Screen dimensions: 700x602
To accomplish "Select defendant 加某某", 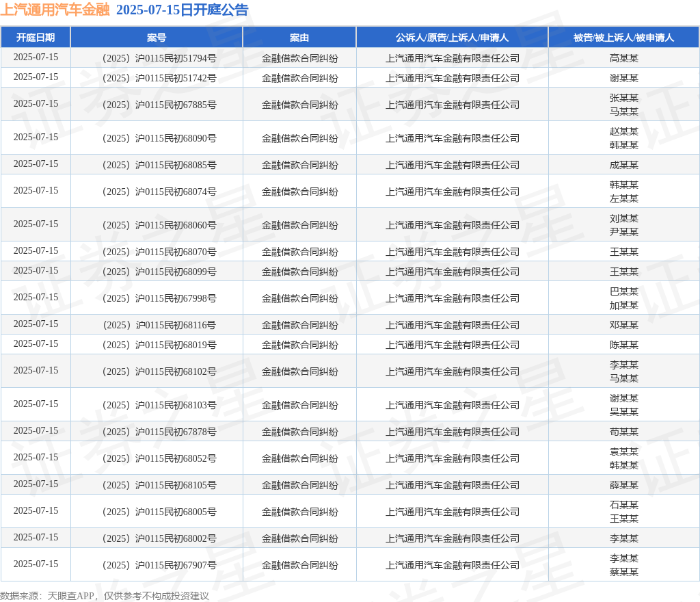I will [x=624, y=306].
